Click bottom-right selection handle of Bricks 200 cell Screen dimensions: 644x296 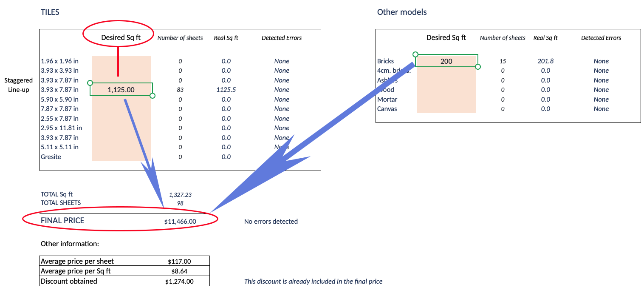[478, 67]
